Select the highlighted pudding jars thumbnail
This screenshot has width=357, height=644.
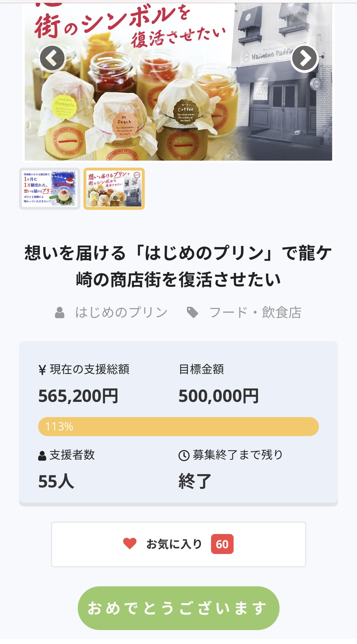(114, 189)
